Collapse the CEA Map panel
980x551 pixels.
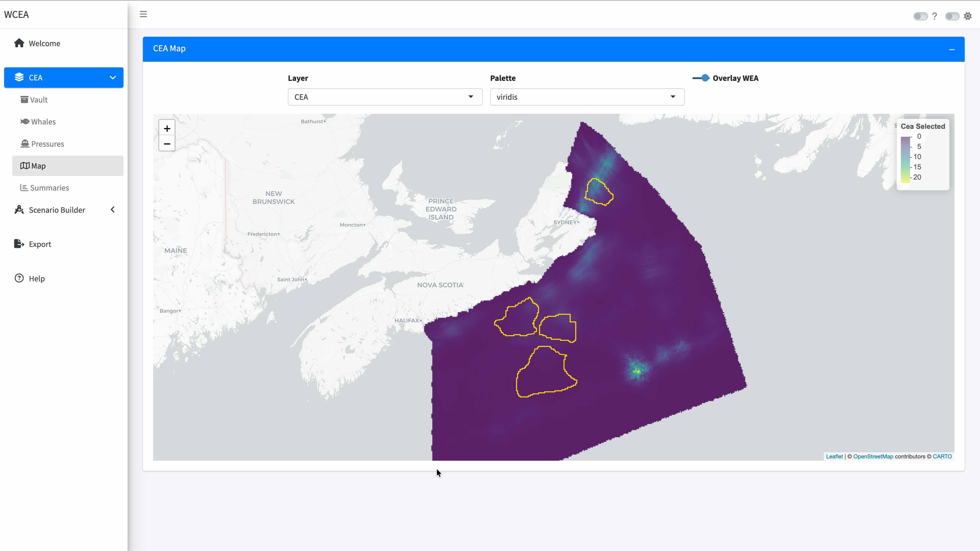[951, 49]
